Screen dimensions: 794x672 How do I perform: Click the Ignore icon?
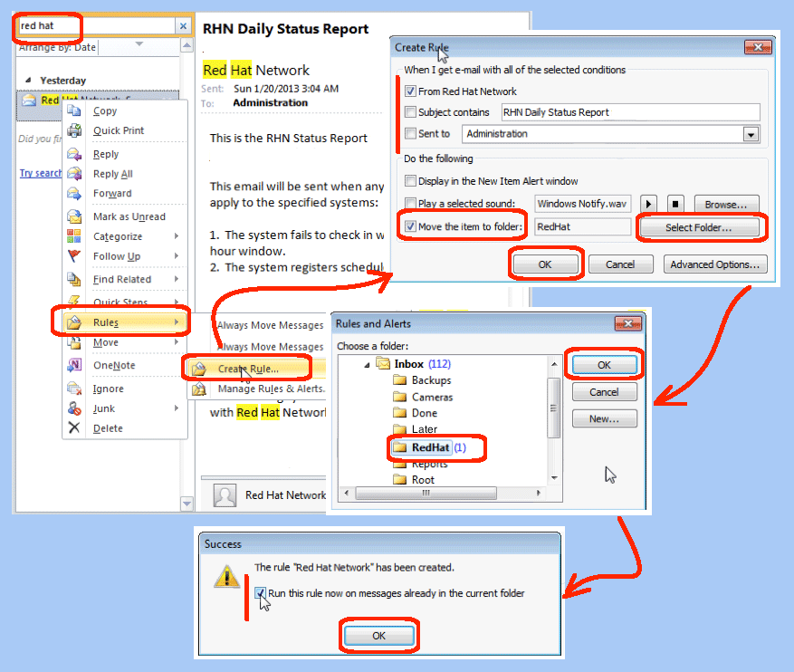point(74,389)
